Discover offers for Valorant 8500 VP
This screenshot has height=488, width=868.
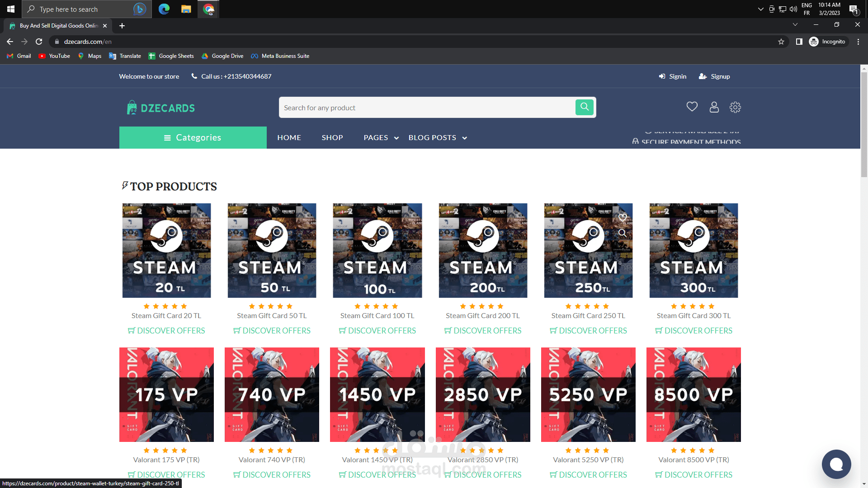click(x=694, y=475)
